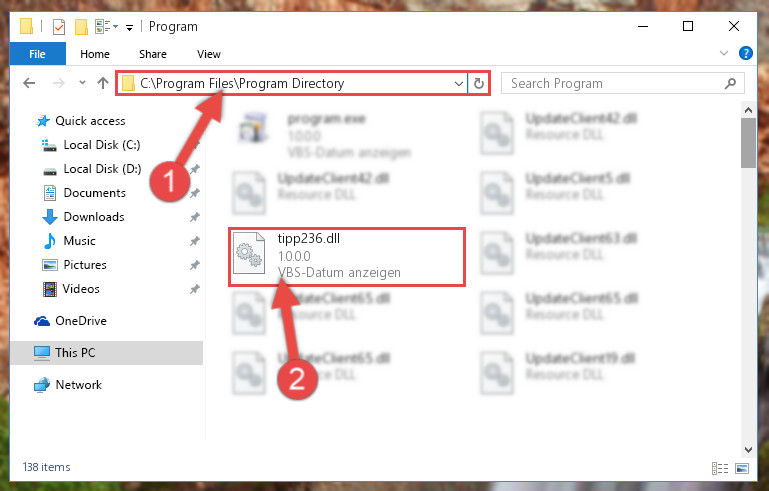Toggle the pin icon beside Videos
The image size is (769, 491).
coord(195,289)
